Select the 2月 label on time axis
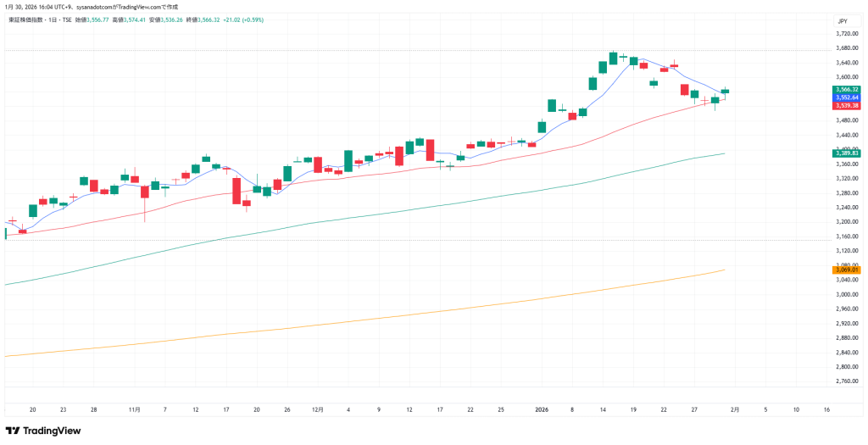 [x=735, y=409]
